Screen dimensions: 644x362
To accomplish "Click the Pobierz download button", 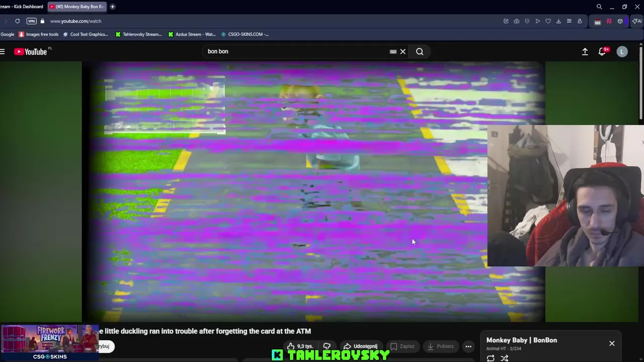I will pyautogui.click(x=441, y=346).
